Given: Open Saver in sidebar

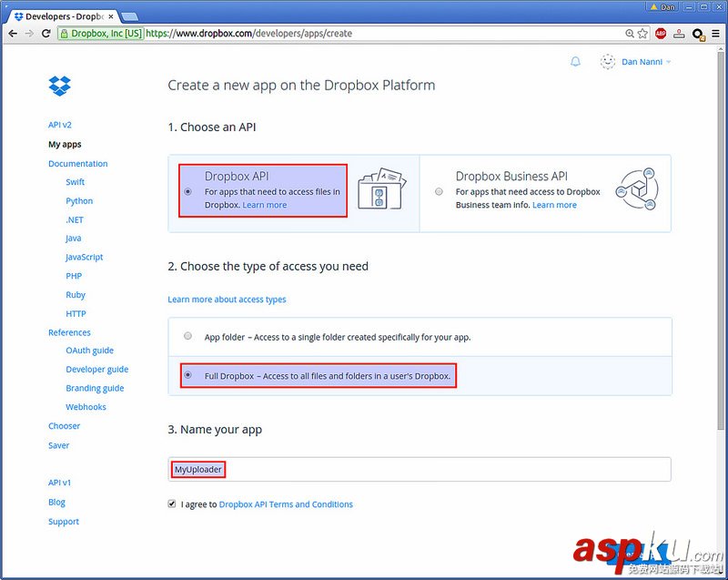Looking at the screenshot, I should tap(58, 445).
